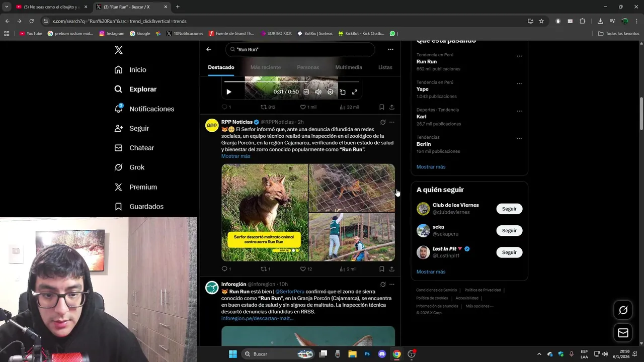Switch to the Personas tab
Image resolution: width=644 pixels, height=362 pixels.
tap(308, 67)
